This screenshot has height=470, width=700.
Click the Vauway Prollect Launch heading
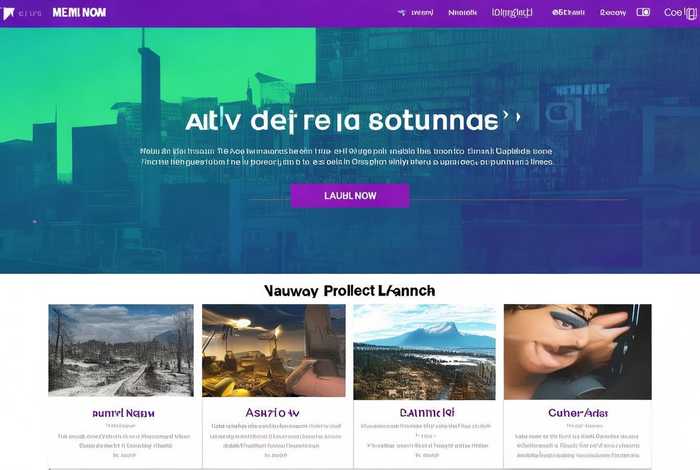350,291
